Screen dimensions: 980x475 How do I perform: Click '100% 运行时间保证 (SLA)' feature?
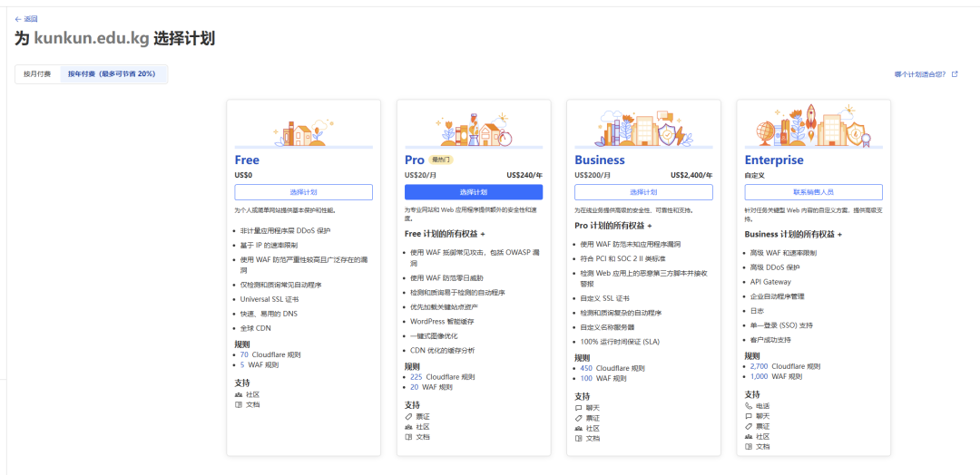point(620,342)
